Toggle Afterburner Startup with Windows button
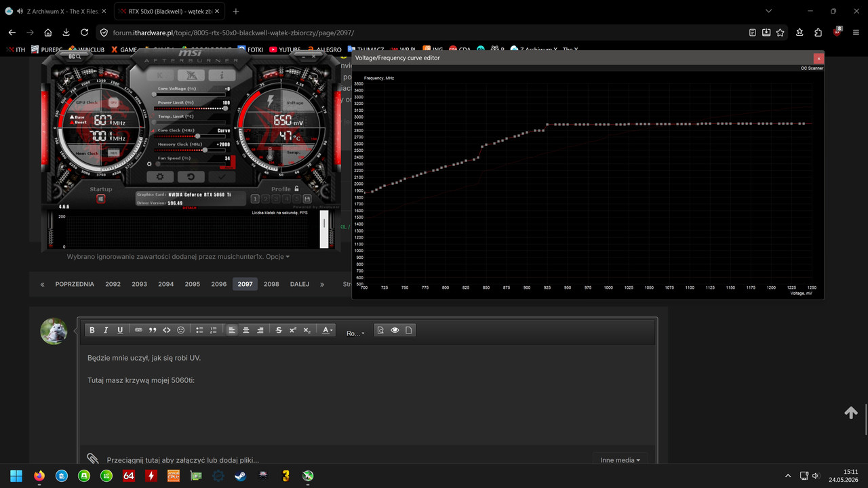This screenshot has width=868, height=488. (x=100, y=199)
